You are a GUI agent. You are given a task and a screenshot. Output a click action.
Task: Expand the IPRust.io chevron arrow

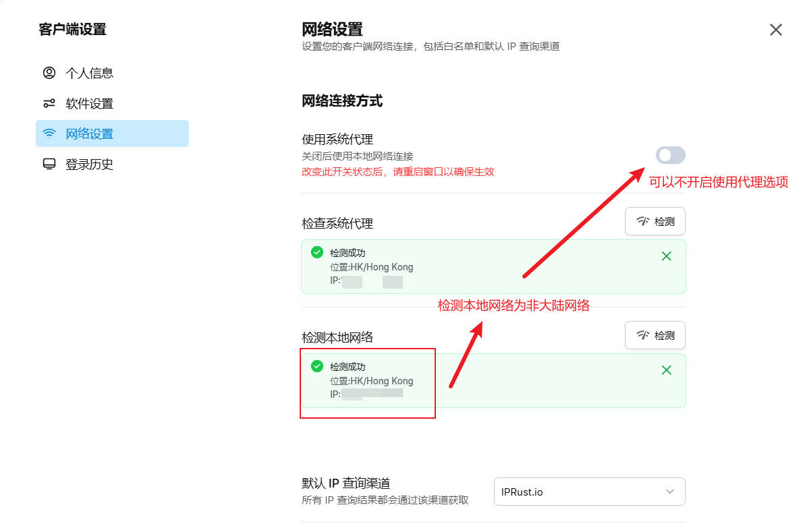(669, 492)
